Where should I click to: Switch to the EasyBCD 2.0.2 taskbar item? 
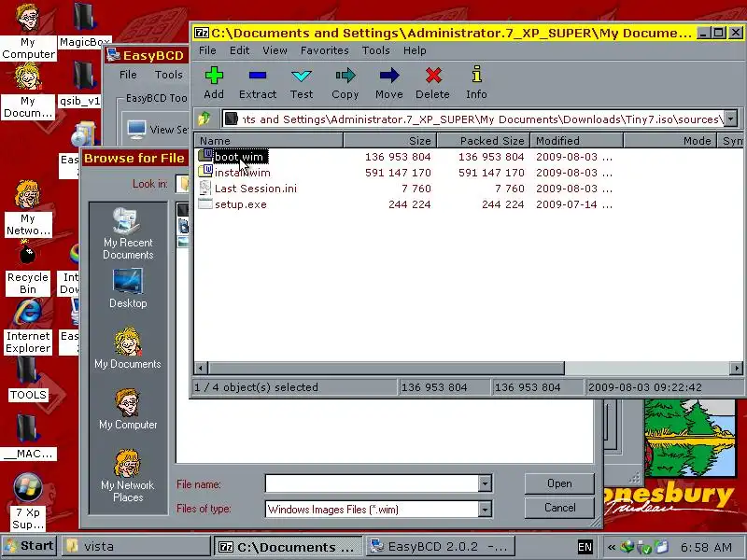click(441, 546)
